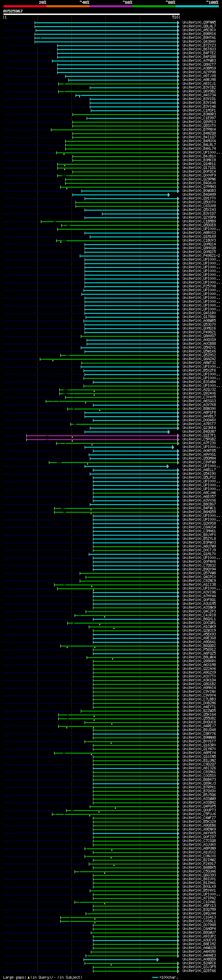Open hit UniRef100_A2QJ32
This screenshot has width=222, height=980.
point(199,390)
